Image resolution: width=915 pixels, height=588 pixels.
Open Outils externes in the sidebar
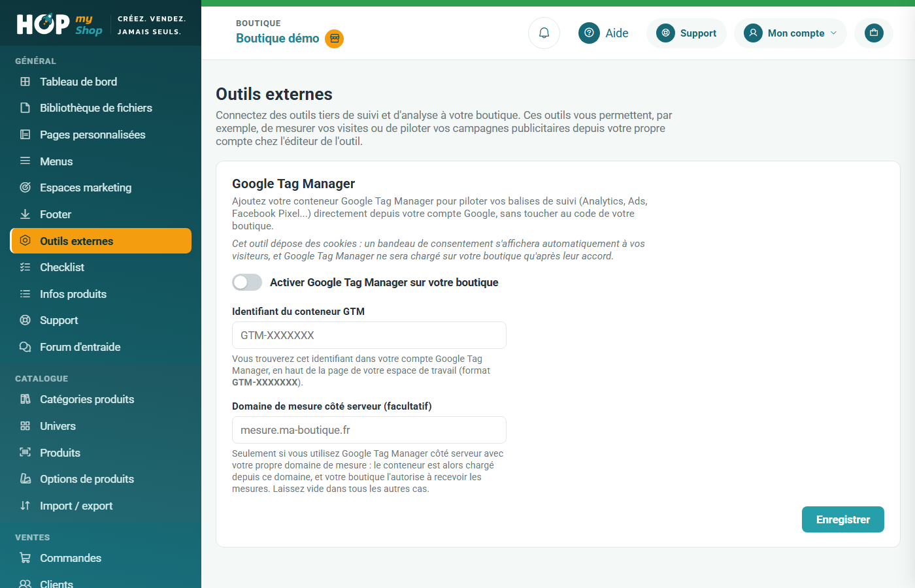pos(101,240)
